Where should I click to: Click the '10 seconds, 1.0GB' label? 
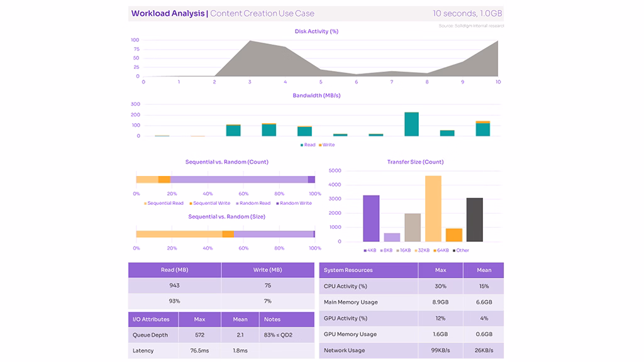tap(467, 13)
